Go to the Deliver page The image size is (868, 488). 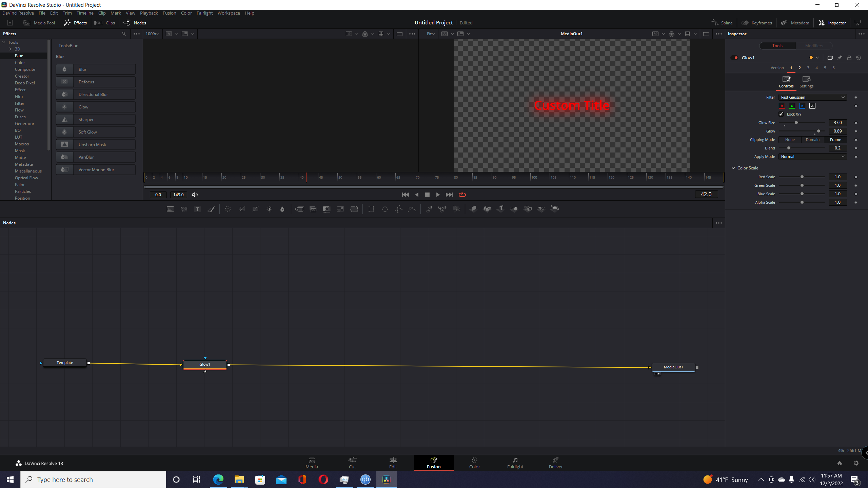click(x=555, y=463)
